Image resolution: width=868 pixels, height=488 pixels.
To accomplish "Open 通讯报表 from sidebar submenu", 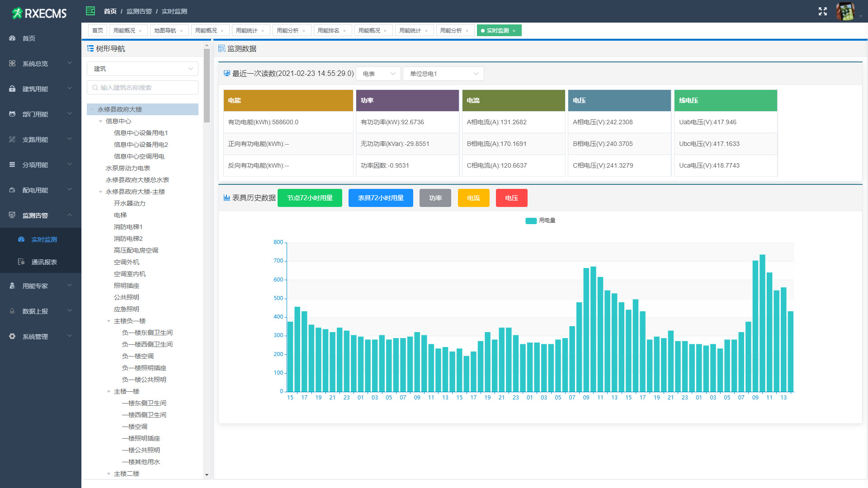I will tap(44, 262).
